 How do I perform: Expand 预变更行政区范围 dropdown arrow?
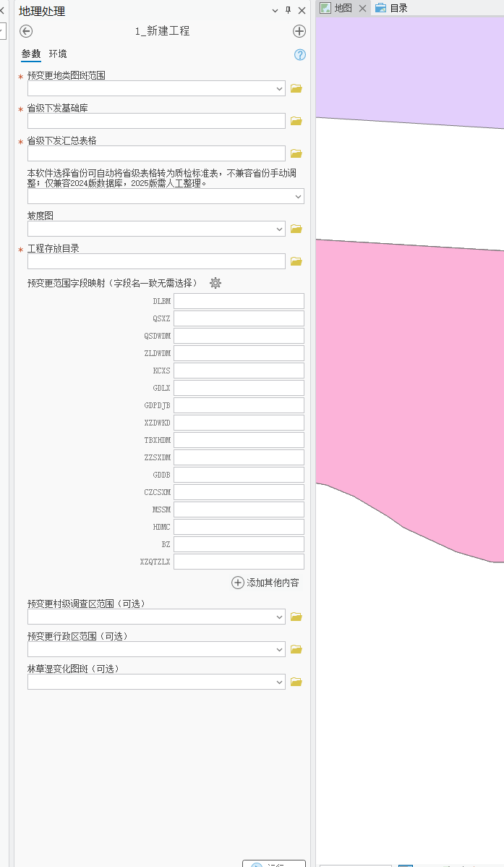[x=279, y=650]
